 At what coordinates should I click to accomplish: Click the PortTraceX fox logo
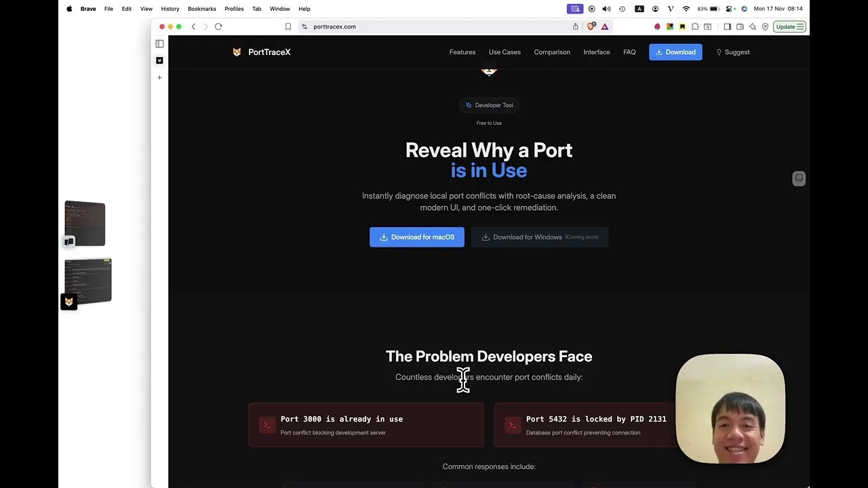click(237, 52)
